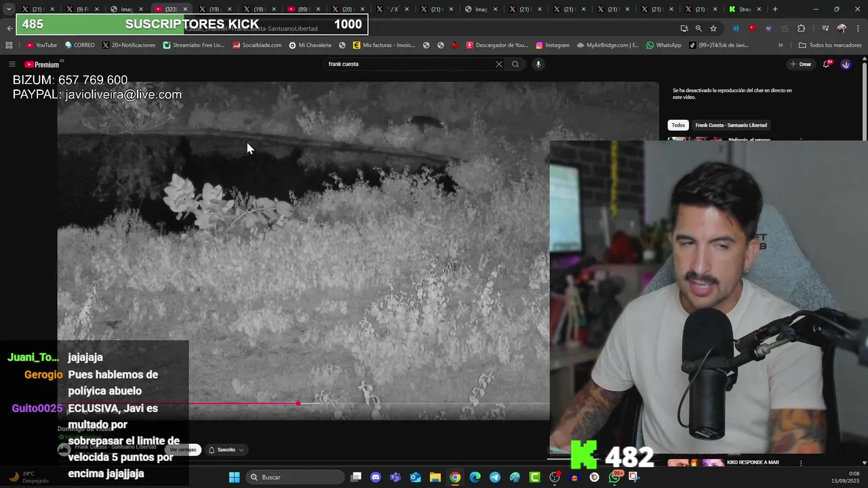Open the blue sound-wave extension
Image resolution: width=868 pixels, height=488 pixels.
pyautogui.click(x=736, y=28)
